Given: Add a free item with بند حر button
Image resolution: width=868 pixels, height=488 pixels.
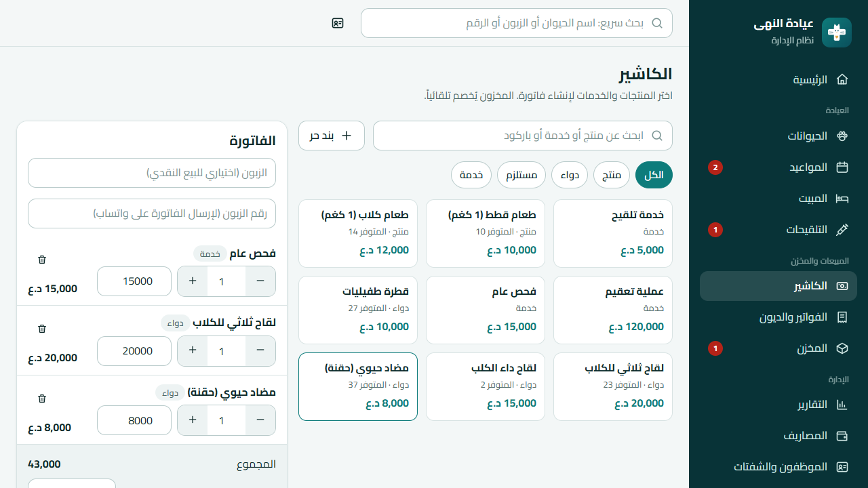Looking at the screenshot, I should tap(332, 136).
